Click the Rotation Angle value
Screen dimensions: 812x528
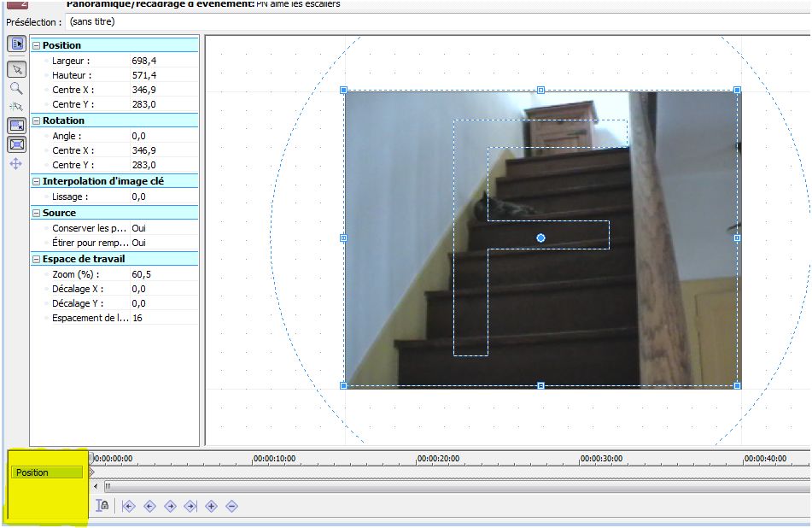[139, 136]
